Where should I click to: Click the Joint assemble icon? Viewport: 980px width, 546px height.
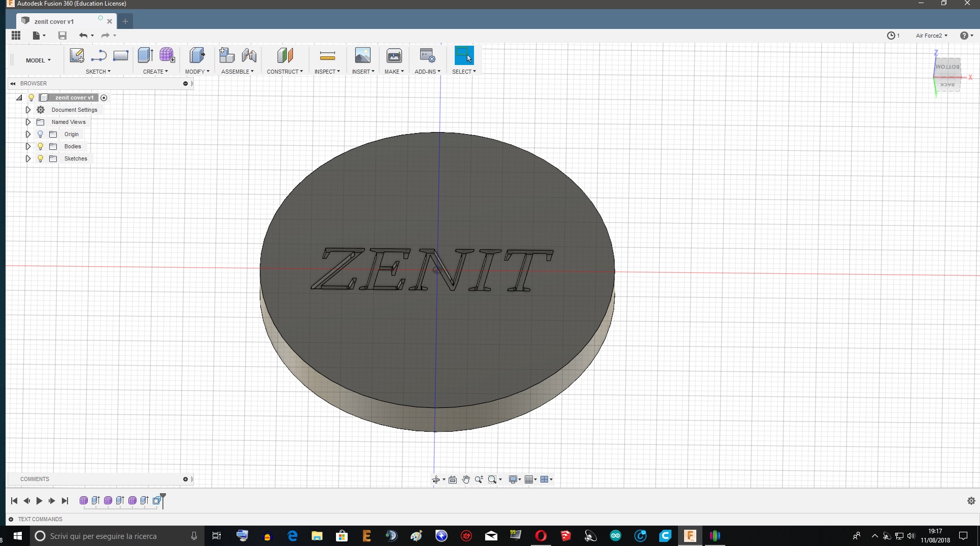(x=249, y=55)
